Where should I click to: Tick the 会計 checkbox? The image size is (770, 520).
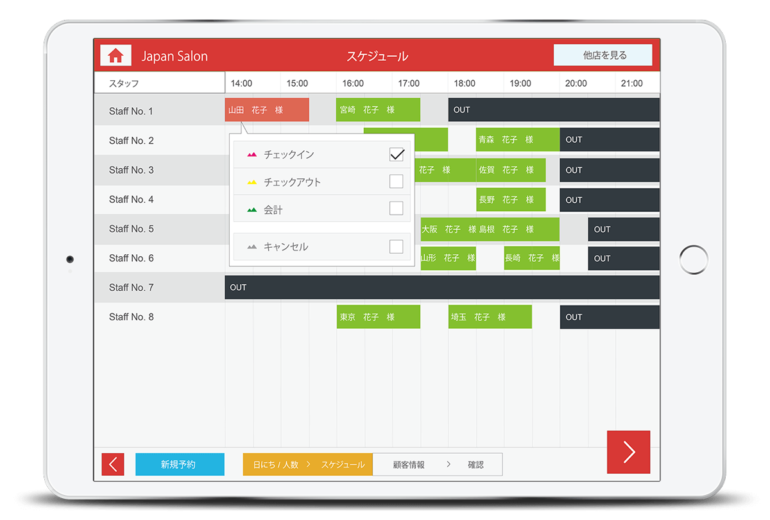pyautogui.click(x=396, y=209)
